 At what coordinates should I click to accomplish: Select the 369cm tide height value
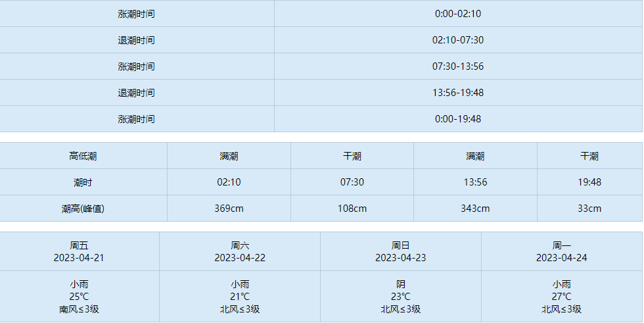[229, 209]
